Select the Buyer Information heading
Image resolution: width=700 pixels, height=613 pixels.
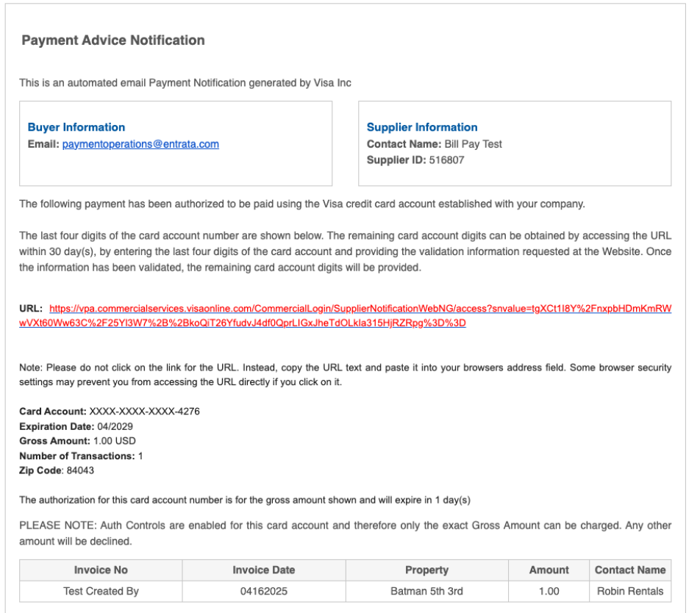point(76,127)
